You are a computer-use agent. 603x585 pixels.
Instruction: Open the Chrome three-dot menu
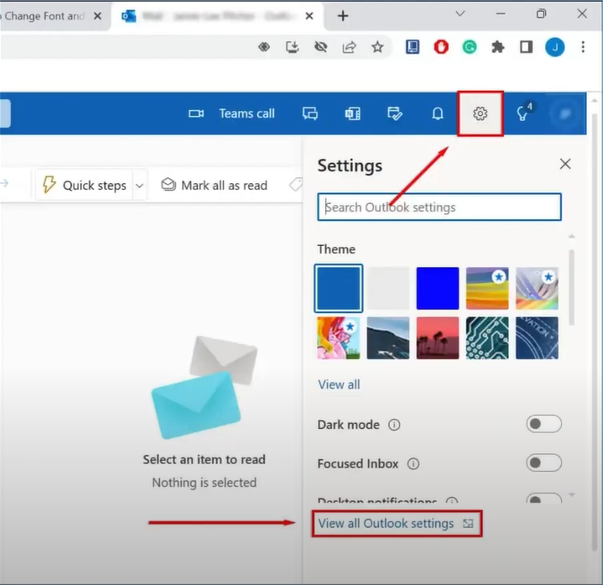(583, 47)
